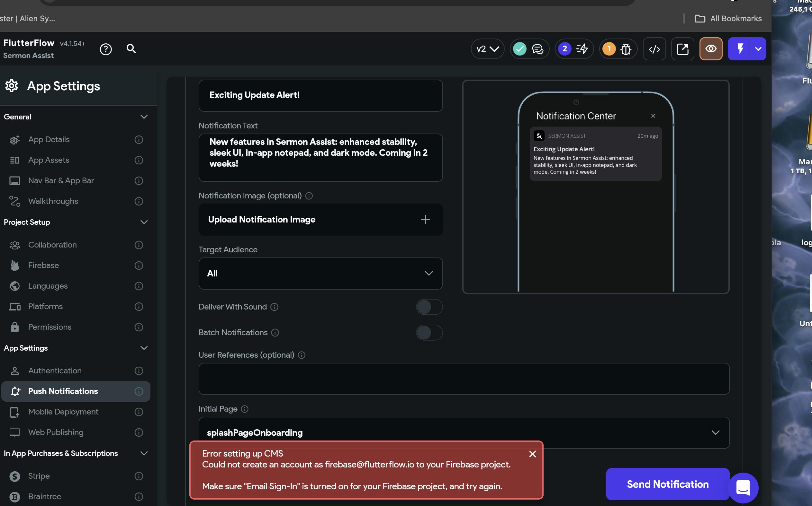Click the User References input field
Viewport: 812px width, 506px height.
(x=464, y=379)
